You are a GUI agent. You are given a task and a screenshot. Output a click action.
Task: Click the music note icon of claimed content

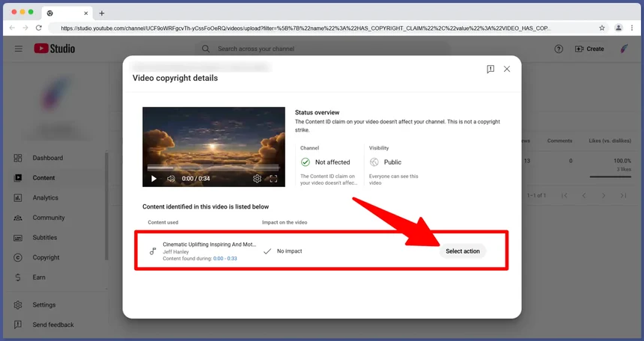tap(153, 251)
